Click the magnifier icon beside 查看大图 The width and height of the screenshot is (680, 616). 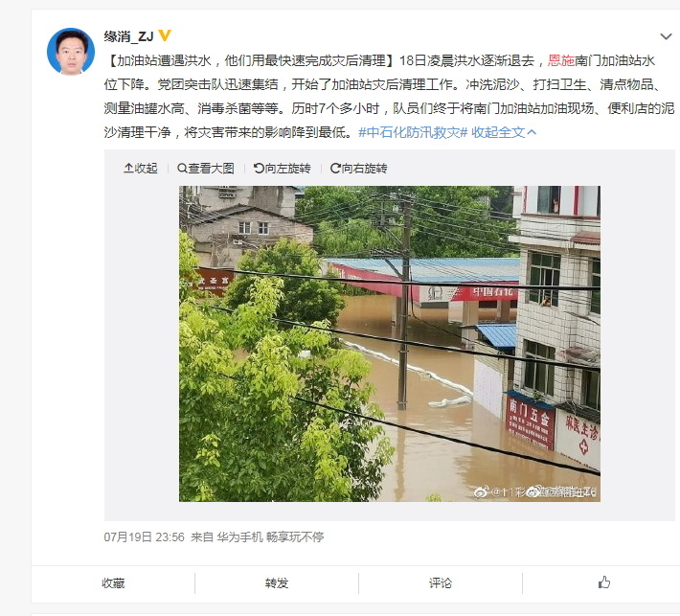tap(182, 169)
